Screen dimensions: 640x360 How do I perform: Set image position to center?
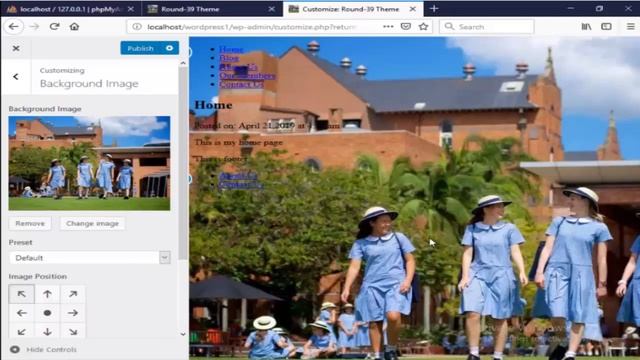[47, 313]
